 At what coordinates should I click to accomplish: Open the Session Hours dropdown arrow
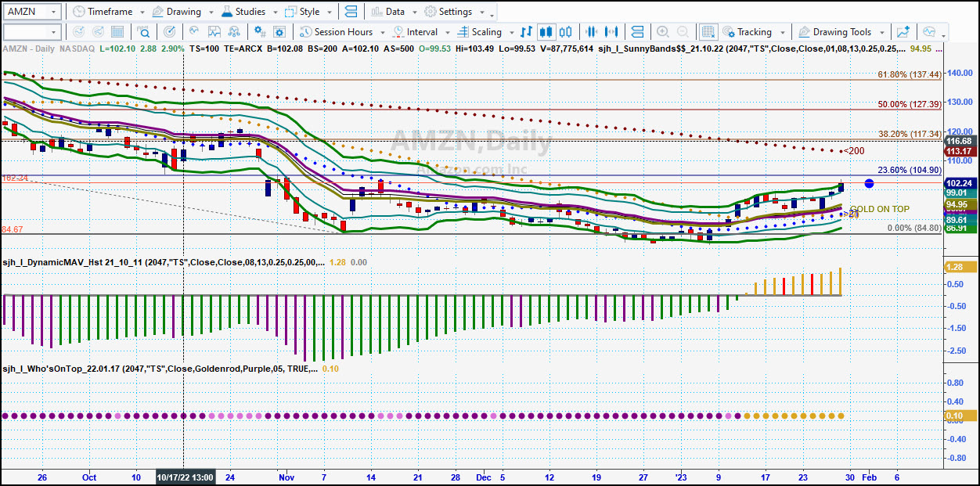[x=381, y=33]
